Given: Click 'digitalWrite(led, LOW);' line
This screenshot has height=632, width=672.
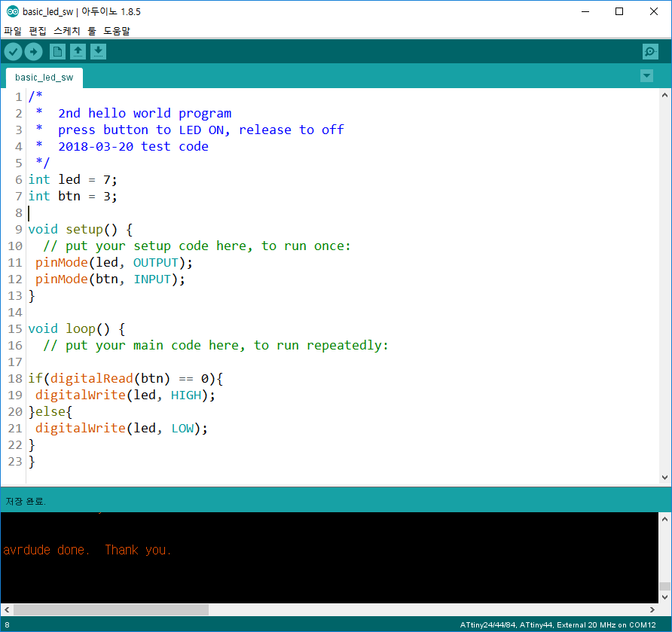Looking at the screenshot, I should (121, 429).
